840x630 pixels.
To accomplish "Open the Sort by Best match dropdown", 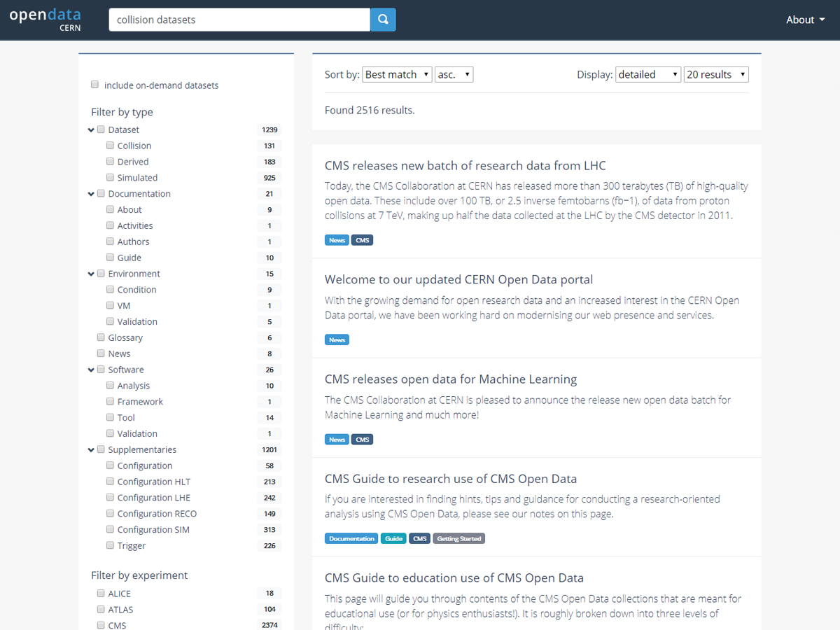I will click(x=396, y=73).
